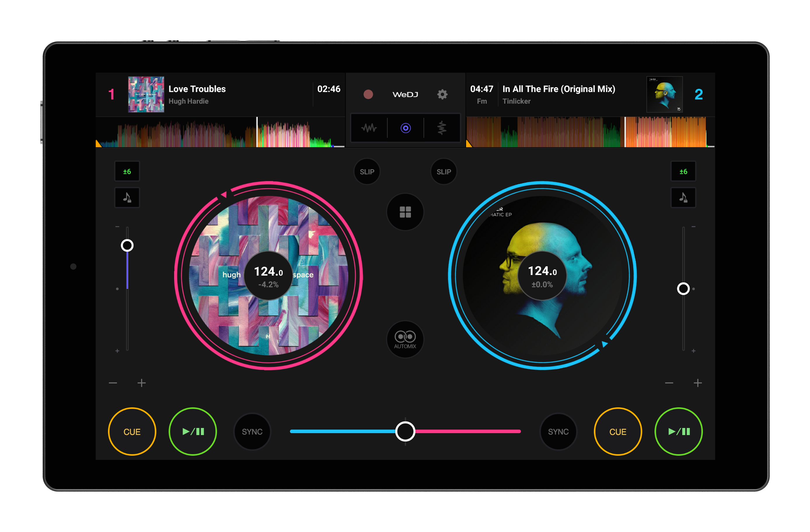Enable Automix

pyautogui.click(x=405, y=339)
